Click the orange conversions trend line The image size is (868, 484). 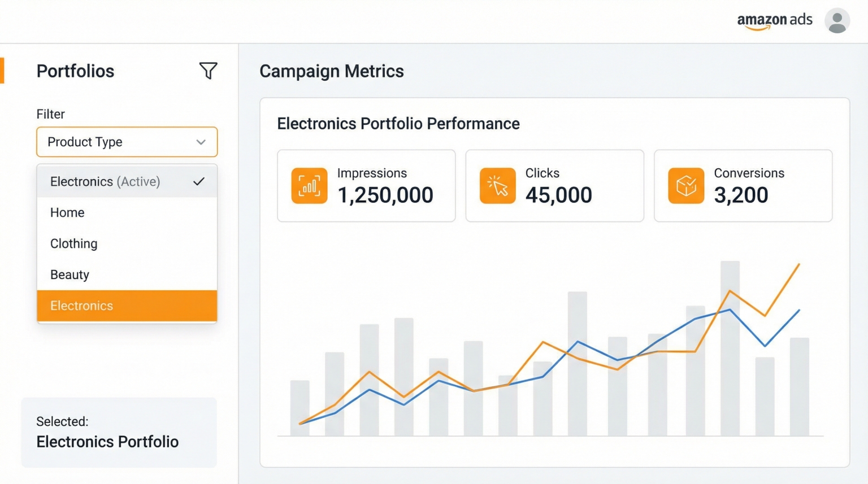(x=729, y=292)
